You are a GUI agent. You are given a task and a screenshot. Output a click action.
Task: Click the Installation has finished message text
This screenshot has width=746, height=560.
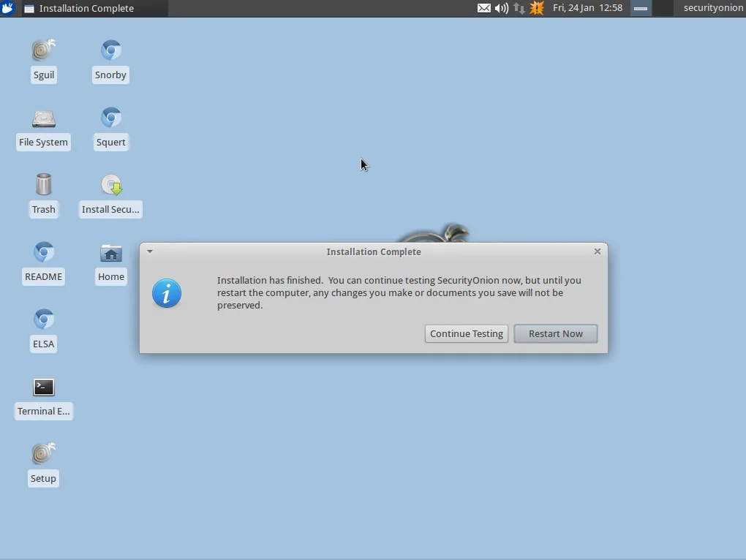point(399,293)
